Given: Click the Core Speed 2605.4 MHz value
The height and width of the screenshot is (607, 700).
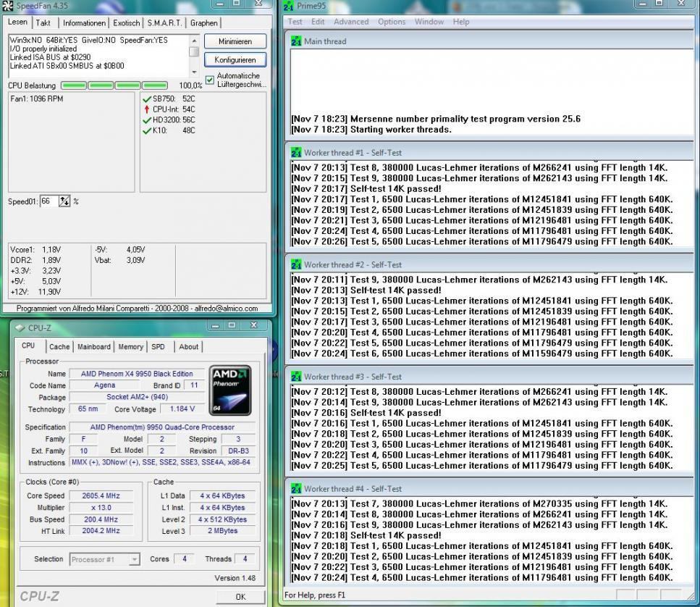Looking at the screenshot, I should coord(101,495).
